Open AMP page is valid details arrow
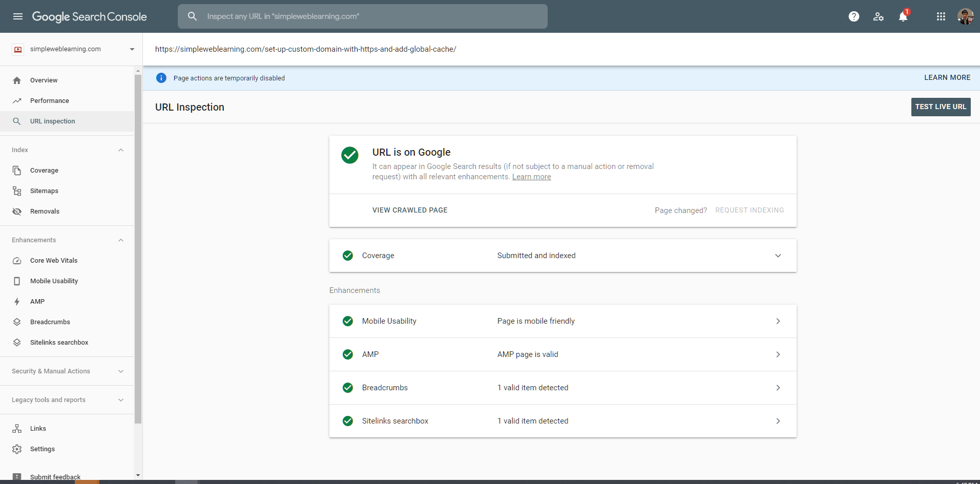This screenshot has height=484, width=980. pos(778,354)
